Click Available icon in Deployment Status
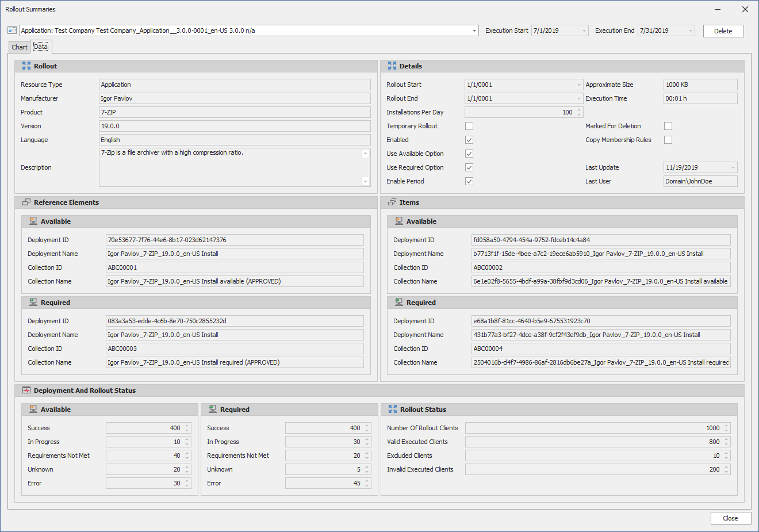The width and height of the screenshot is (759, 532). [33, 409]
